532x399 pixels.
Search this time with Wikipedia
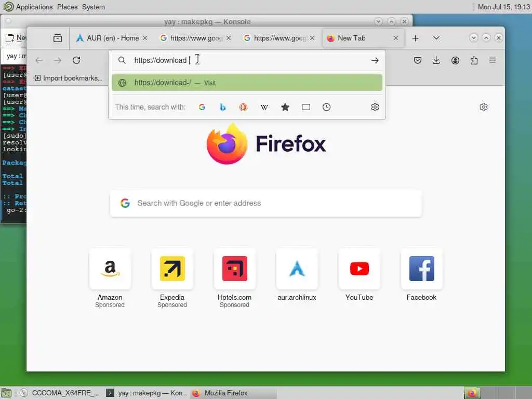pyautogui.click(x=264, y=107)
